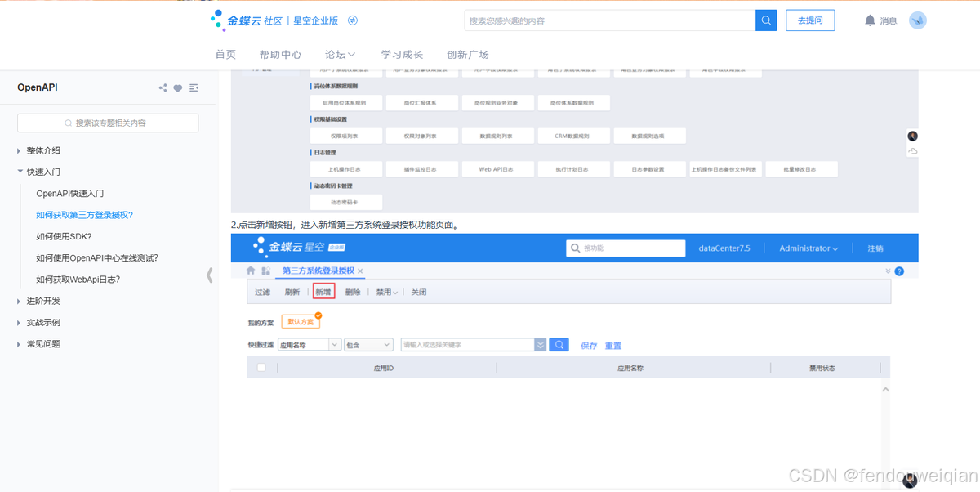Click the 新增 toolbar button
Screen dimensions: 980x492
tap(323, 292)
